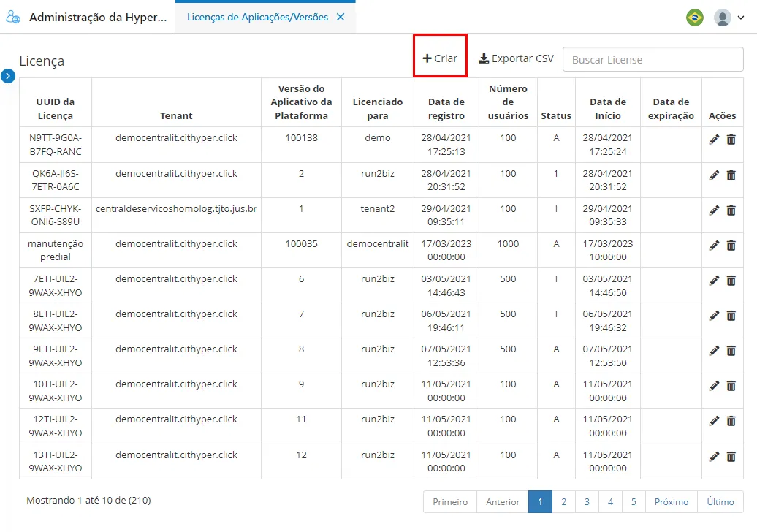Edit the N9TT-9G0A-B7FQ-RANC license

(x=714, y=140)
